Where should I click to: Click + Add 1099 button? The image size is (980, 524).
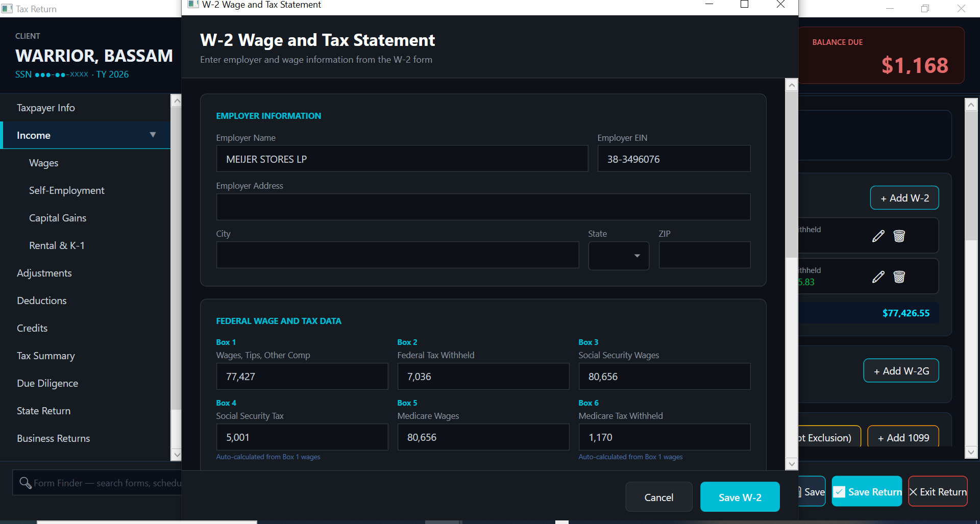tap(903, 437)
